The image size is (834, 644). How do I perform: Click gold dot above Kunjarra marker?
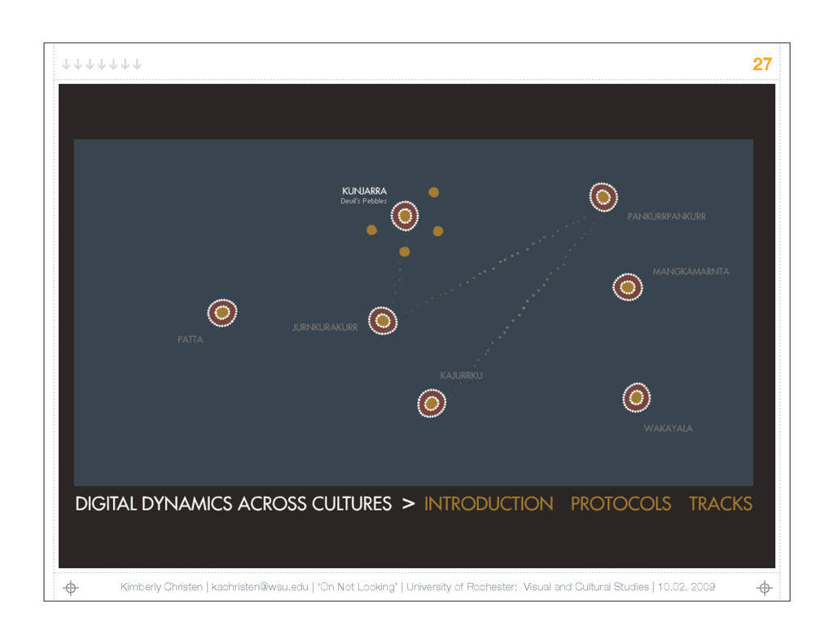click(x=433, y=192)
